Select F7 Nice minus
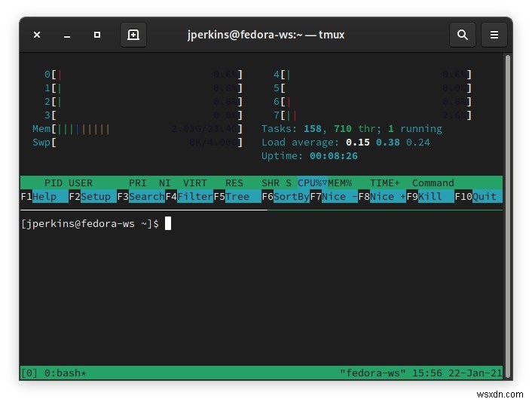This screenshot has height=402, width=532. [x=334, y=197]
